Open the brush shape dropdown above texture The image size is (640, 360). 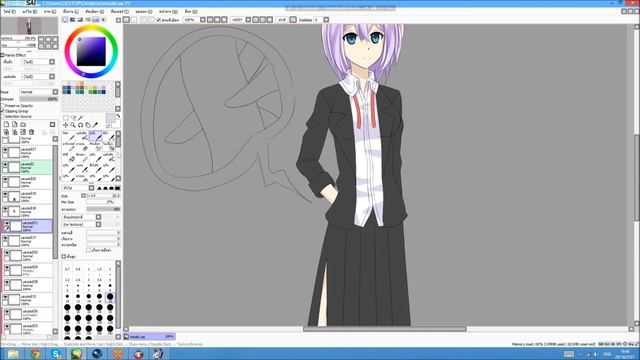[x=98, y=217]
